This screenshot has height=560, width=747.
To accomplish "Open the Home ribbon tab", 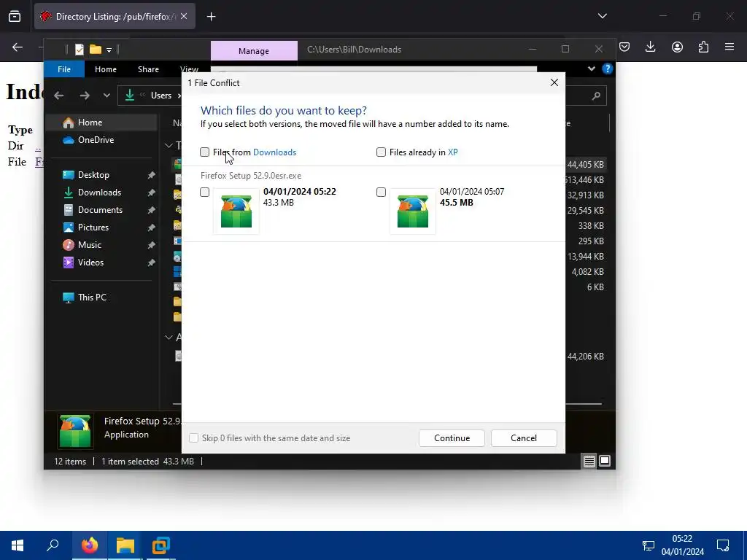I will 106,69.
